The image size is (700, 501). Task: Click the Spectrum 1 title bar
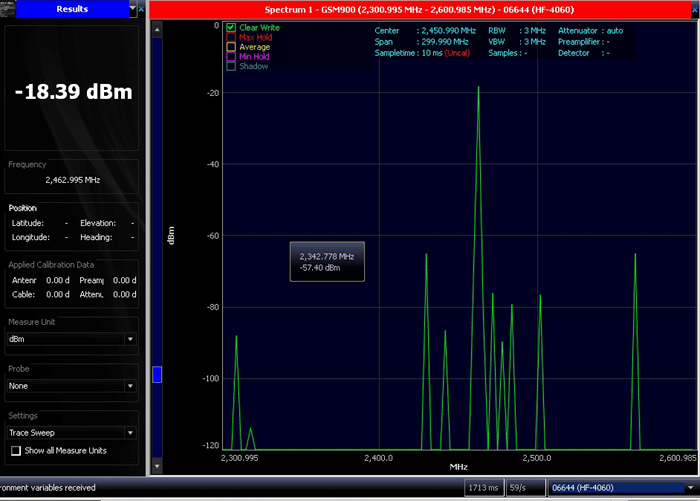pos(419,10)
